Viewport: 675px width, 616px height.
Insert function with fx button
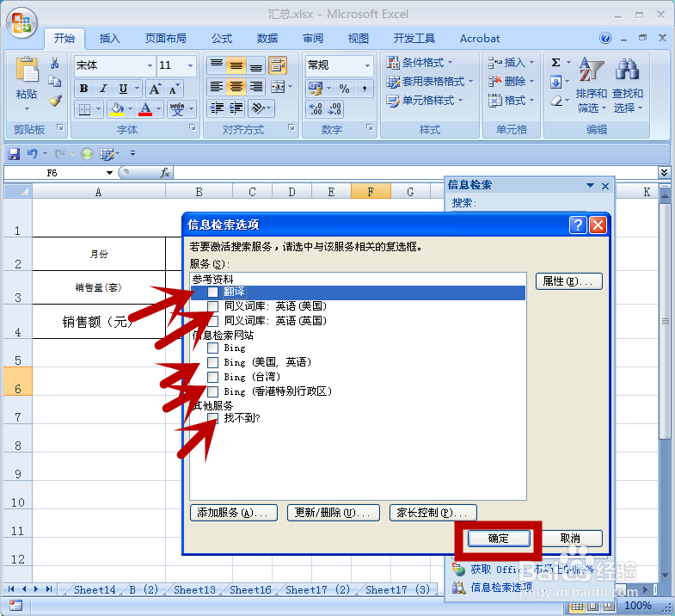tap(165, 173)
